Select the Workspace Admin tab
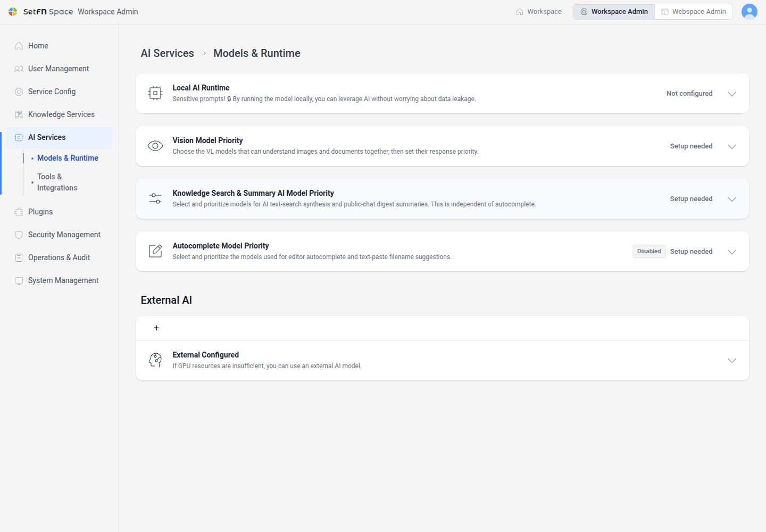Viewport: 766px width, 532px height. pyautogui.click(x=614, y=12)
